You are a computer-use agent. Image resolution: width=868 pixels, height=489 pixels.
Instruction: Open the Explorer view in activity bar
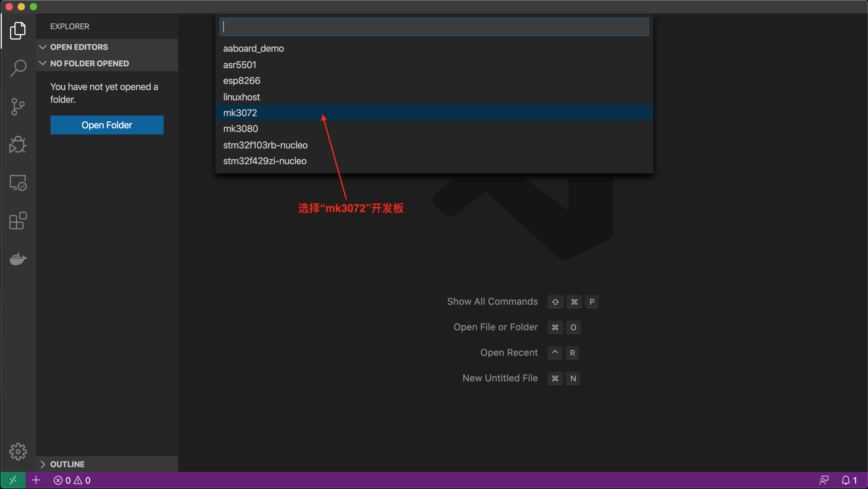pyautogui.click(x=18, y=31)
